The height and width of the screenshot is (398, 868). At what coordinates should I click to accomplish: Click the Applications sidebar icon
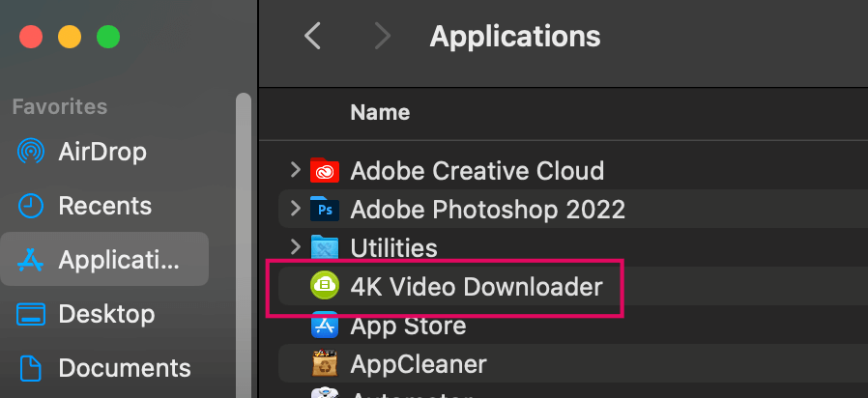[x=31, y=259]
